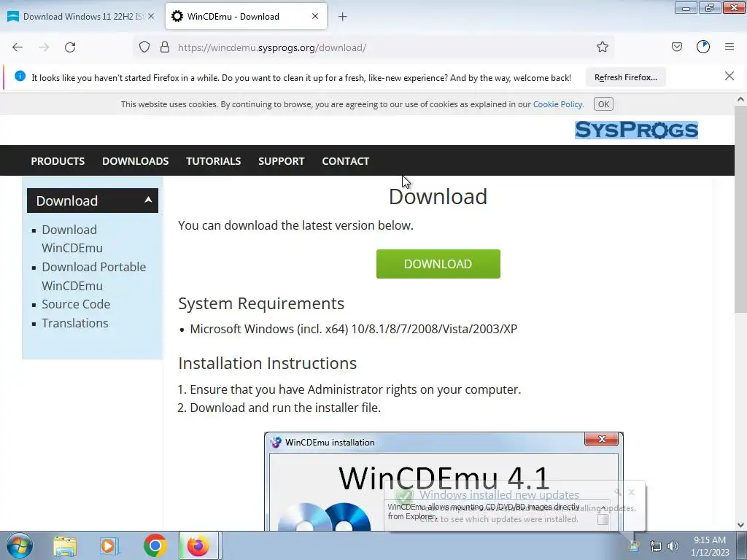Close the WinCDEmu - Download tab
Viewport: 747px width, 560px height.
[315, 16]
